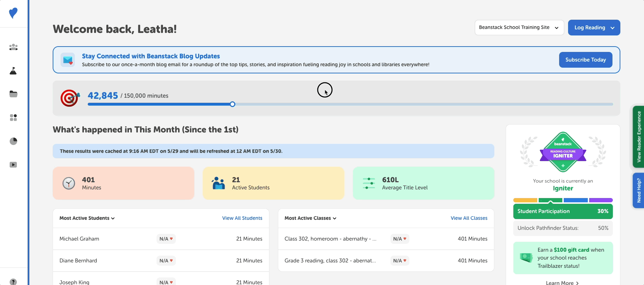Select Class 302, homeroom - abernathy row

pos(386,239)
